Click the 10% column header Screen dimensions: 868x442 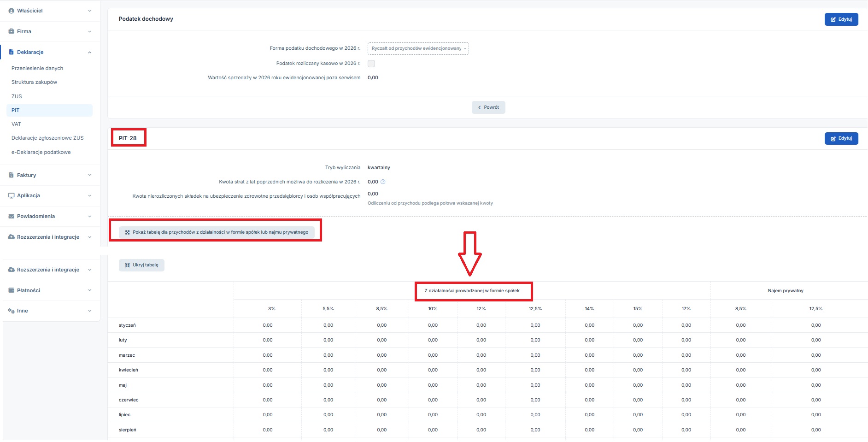click(433, 308)
